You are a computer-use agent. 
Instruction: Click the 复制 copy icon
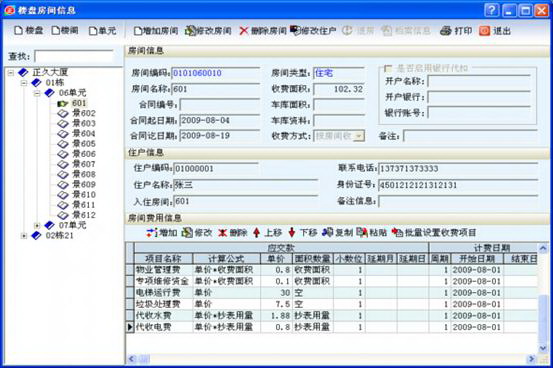point(327,233)
